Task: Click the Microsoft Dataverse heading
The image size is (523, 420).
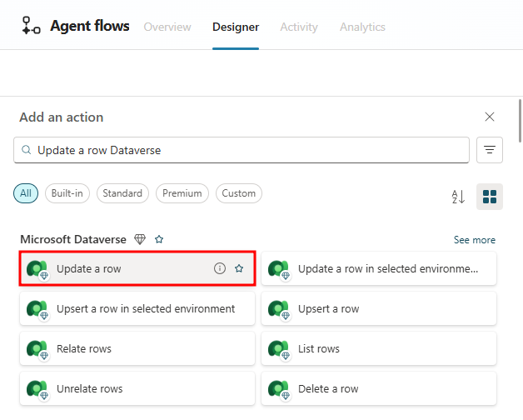Action: coord(73,239)
